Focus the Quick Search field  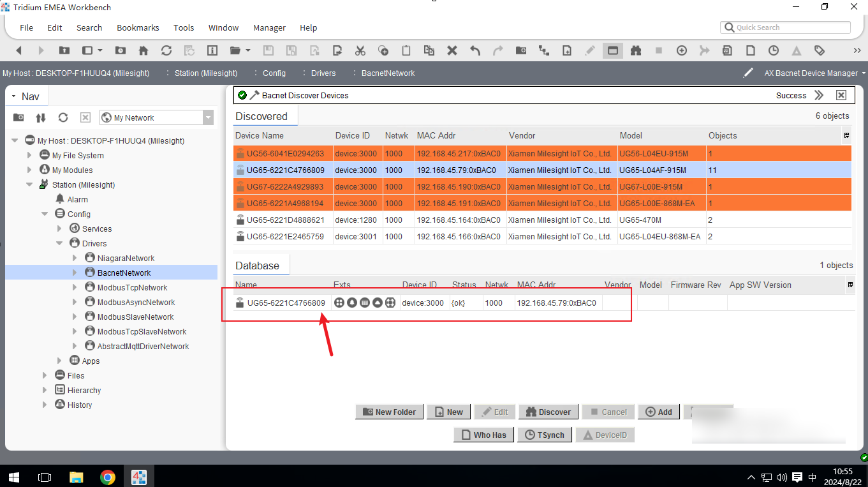785,27
